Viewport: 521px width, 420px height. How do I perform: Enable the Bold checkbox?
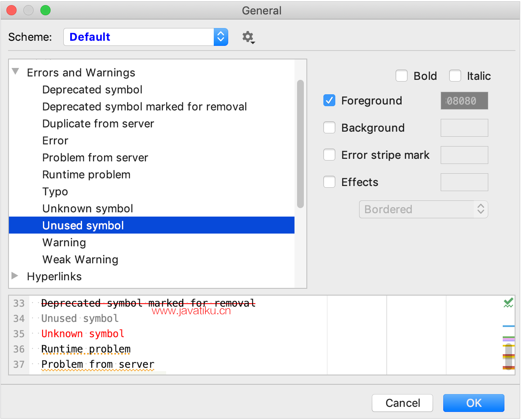[402, 76]
